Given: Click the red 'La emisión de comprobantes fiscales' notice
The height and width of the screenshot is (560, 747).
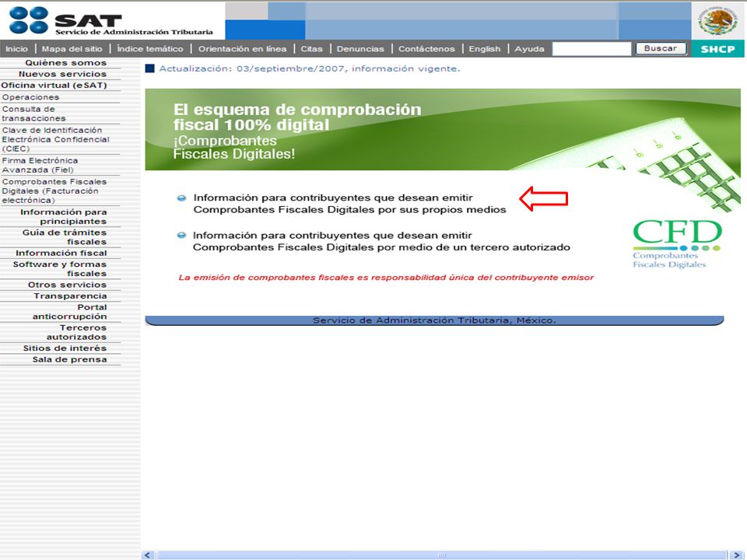Looking at the screenshot, I should (x=387, y=278).
